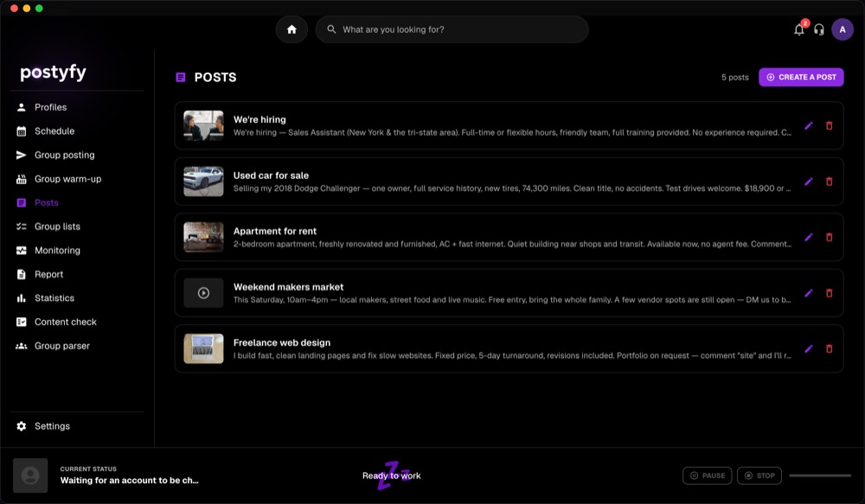The image size is (865, 504).
Task: Open the user avatar A menu
Action: point(843,29)
